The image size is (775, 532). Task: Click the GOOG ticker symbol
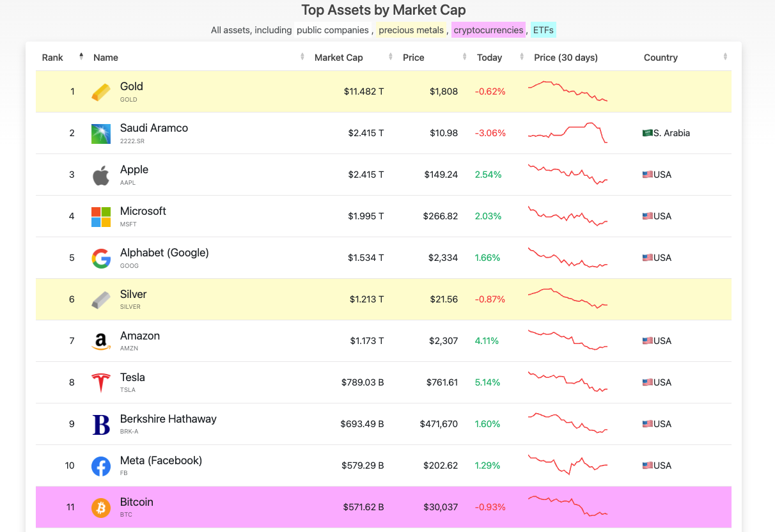[129, 265]
